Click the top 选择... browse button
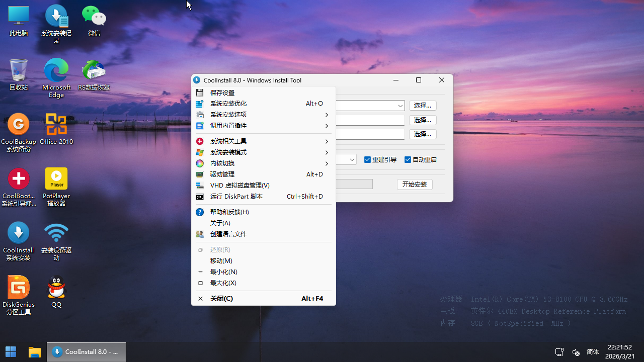Viewport: 644px width, 362px height. point(422,106)
